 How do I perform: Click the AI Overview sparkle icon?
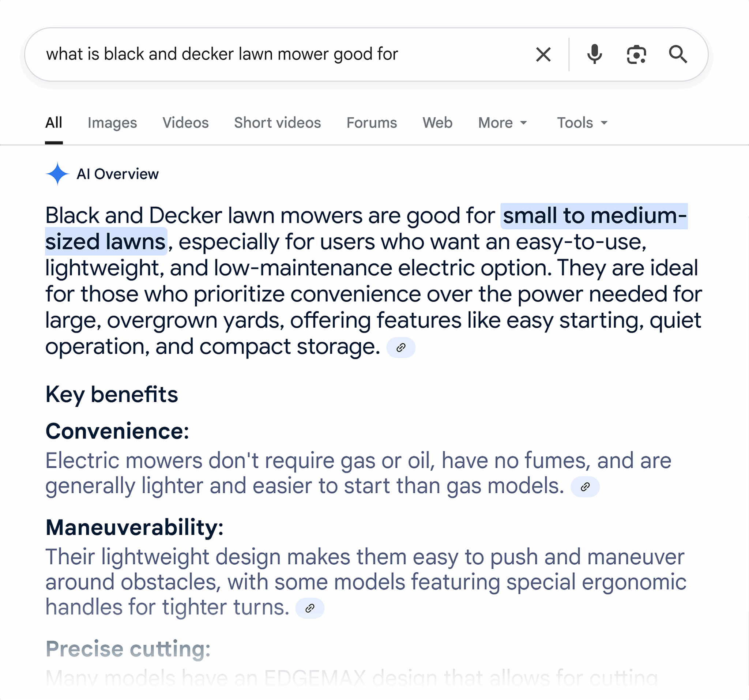pyautogui.click(x=57, y=174)
